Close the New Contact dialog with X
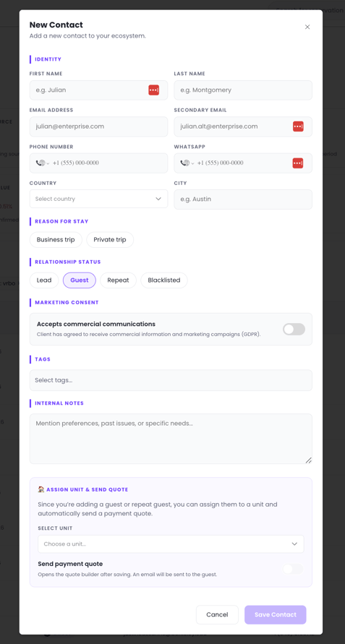The width and height of the screenshot is (345, 644). click(x=307, y=27)
